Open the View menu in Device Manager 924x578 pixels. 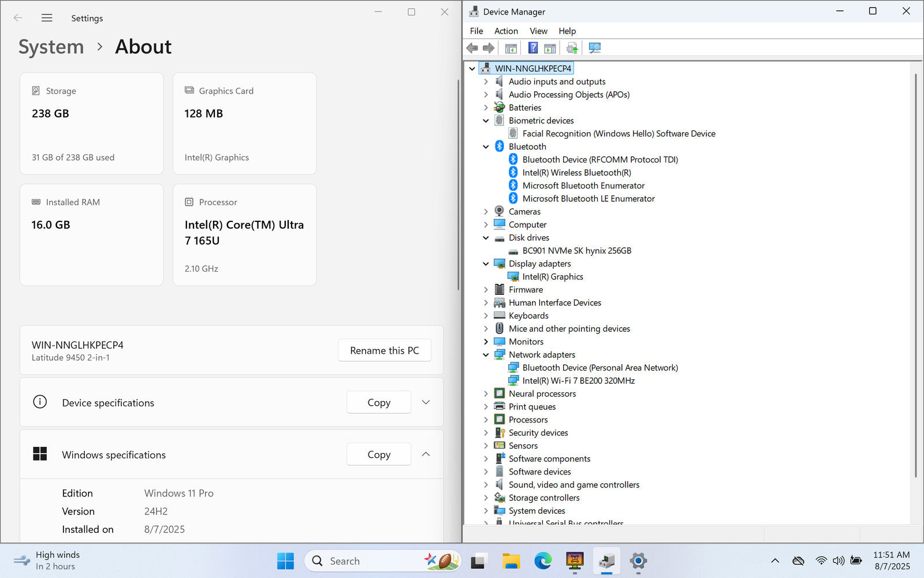(x=538, y=31)
